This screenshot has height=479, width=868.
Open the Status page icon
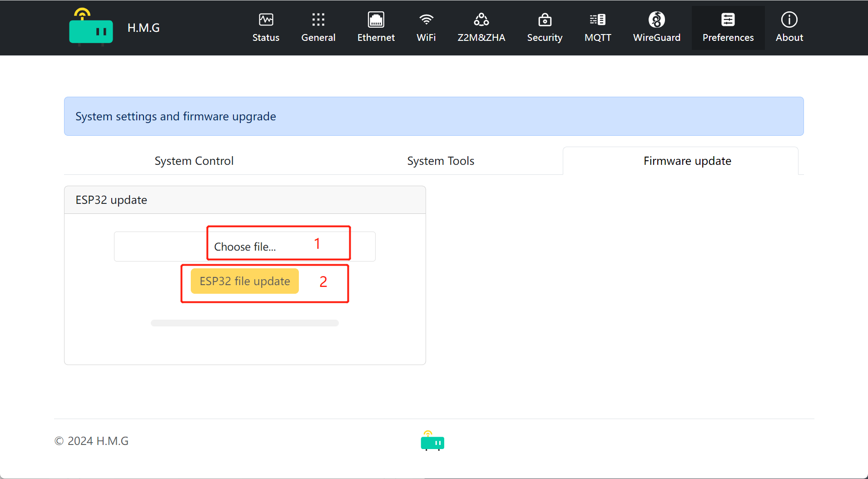coord(266,20)
